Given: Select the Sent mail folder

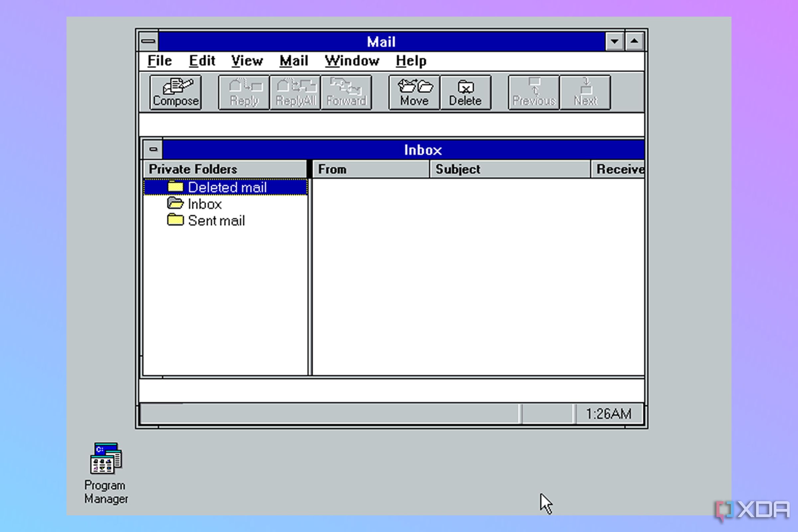Looking at the screenshot, I should pos(215,220).
